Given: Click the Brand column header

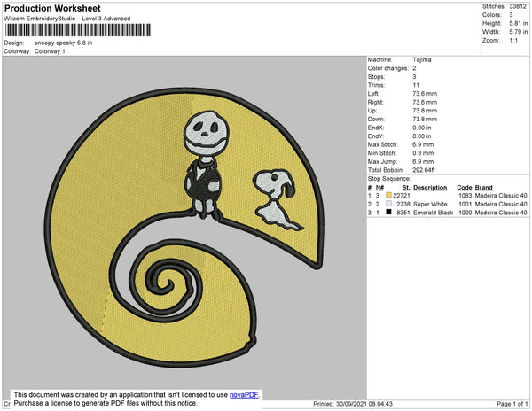Looking at the screenshot, I should click(x=483, y=187).
